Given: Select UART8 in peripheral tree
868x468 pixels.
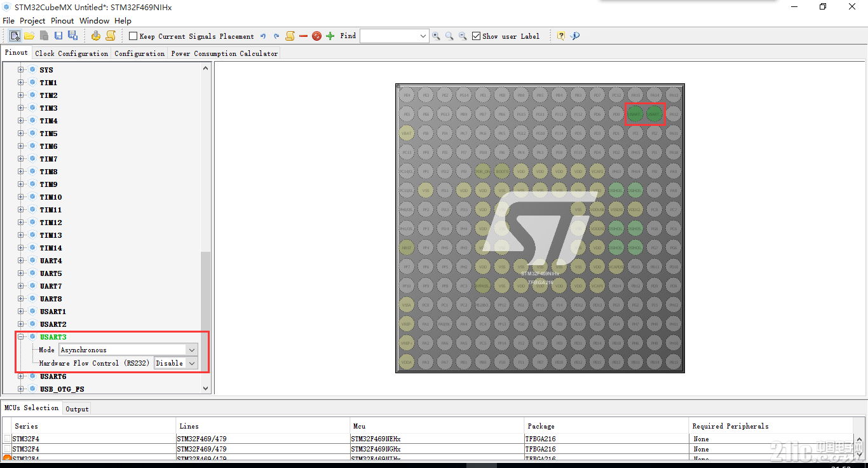Looking at the screenshot, I should [51, 299].
